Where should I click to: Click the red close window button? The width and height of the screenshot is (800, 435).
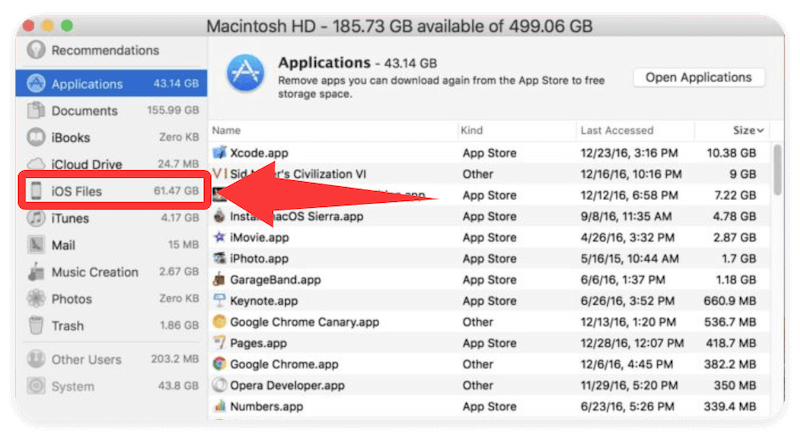pos(29,25)
